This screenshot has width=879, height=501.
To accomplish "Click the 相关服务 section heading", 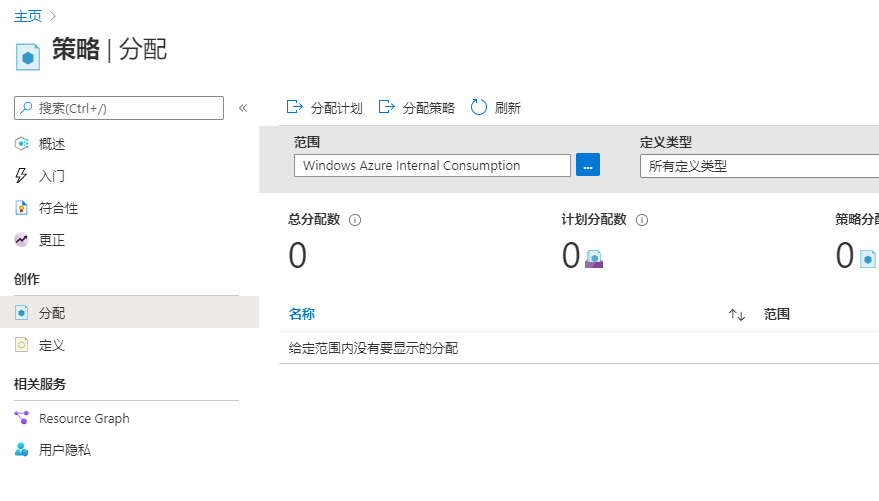I will [x=40, y=384].
